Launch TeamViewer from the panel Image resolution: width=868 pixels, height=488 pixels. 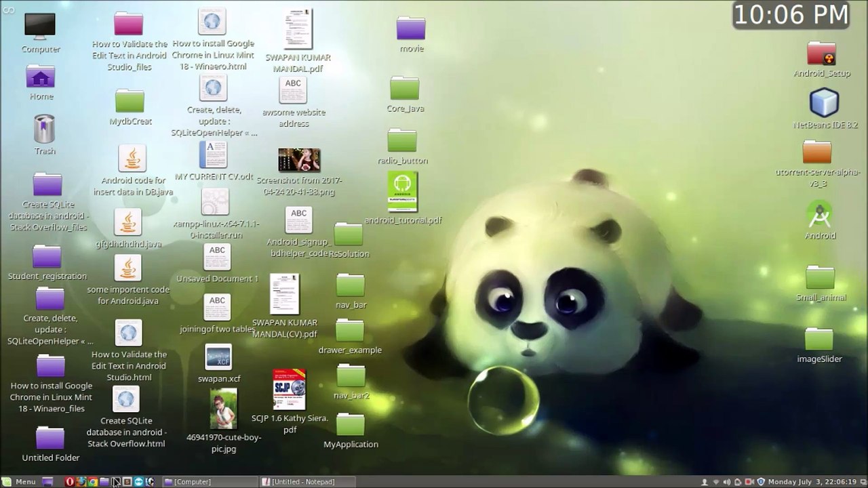point(138,482)
